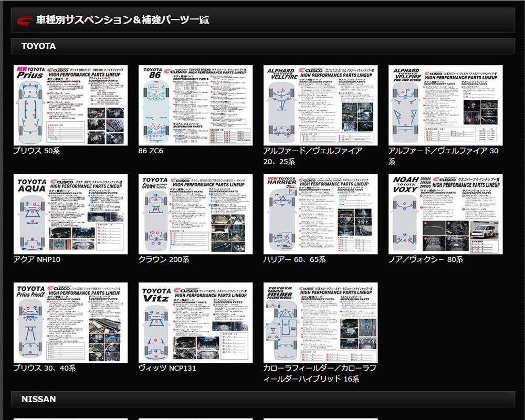Click the 車種別サスペンション&補強パーツ一覧 page title

point(122,20)
